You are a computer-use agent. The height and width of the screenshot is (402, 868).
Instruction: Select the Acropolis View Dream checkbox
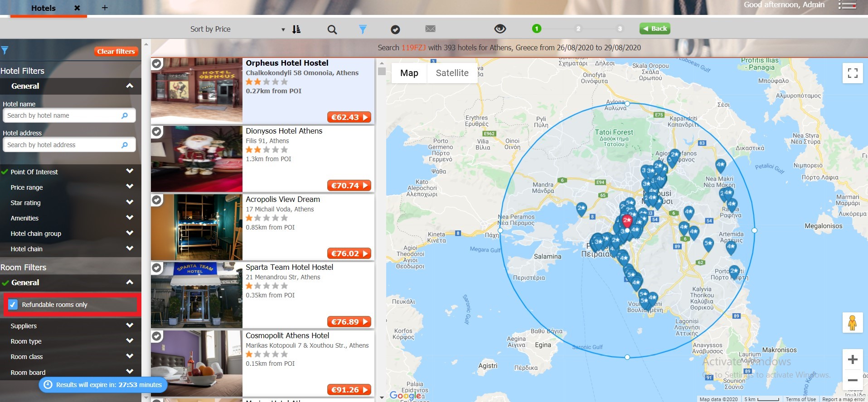pos(157,200)
